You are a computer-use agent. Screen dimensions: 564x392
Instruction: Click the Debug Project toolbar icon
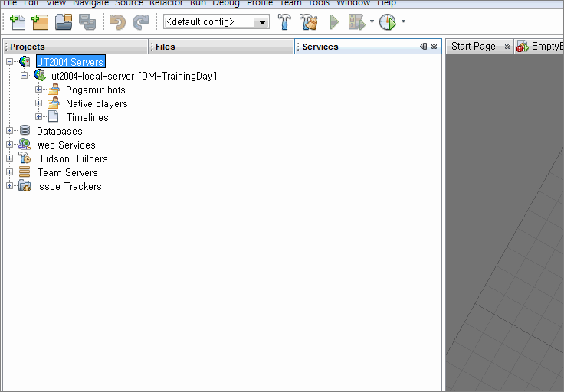357,22
